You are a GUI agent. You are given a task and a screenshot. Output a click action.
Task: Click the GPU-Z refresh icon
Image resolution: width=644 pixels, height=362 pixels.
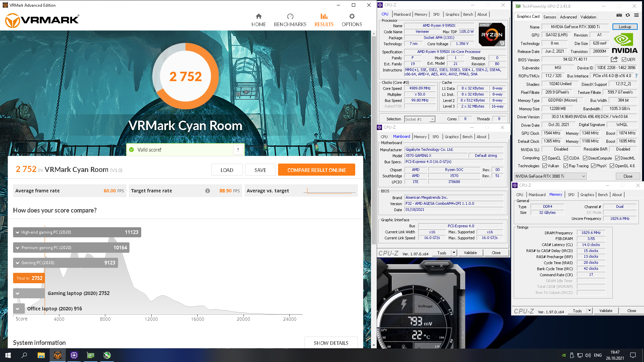(628, 15)
